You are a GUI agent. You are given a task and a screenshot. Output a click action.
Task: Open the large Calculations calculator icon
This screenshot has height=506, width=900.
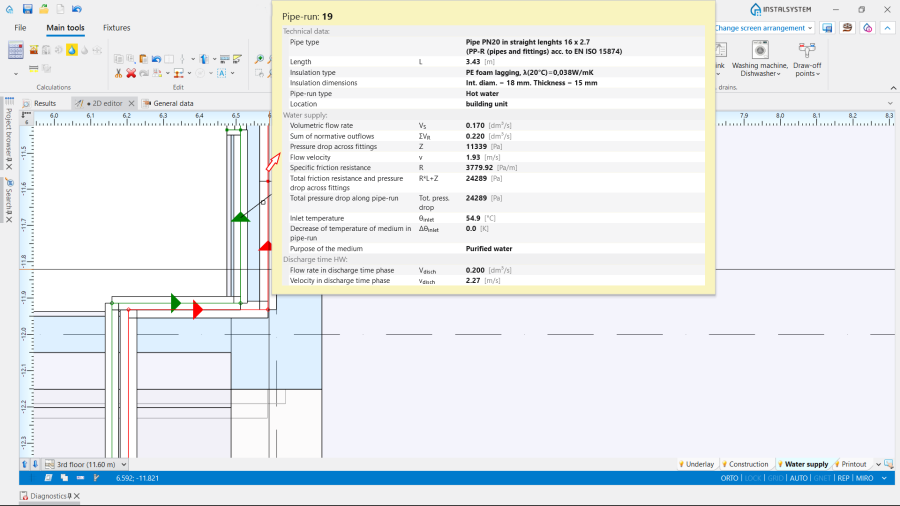[x=16, y=50]
